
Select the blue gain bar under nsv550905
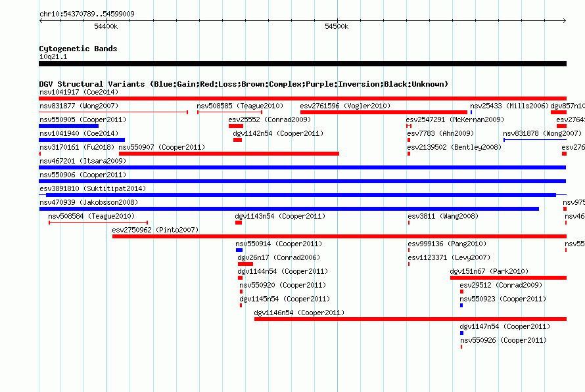(68, 126)
